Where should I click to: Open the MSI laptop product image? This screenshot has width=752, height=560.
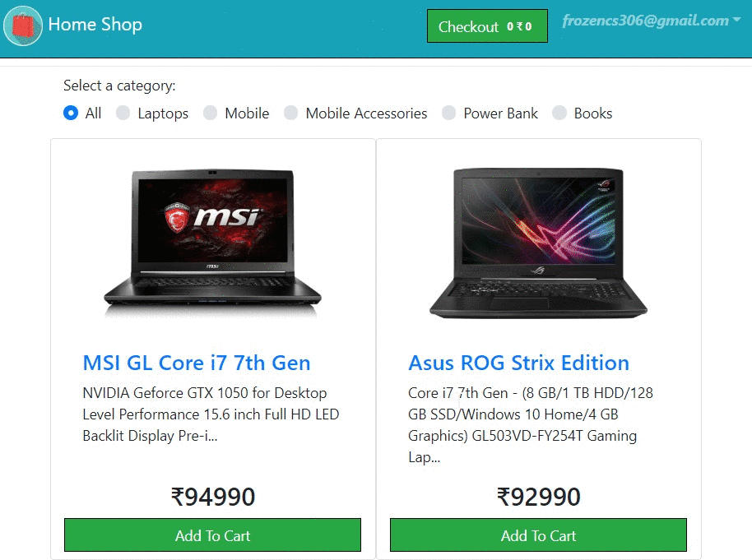(x=212, y=242)
